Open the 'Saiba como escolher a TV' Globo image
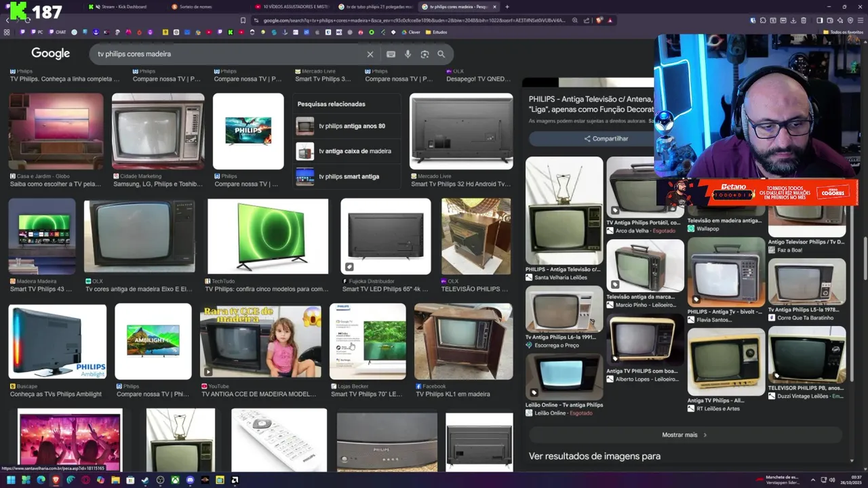Image resolution: width=868 pixels, height=488 pixels. coord(56,131)
